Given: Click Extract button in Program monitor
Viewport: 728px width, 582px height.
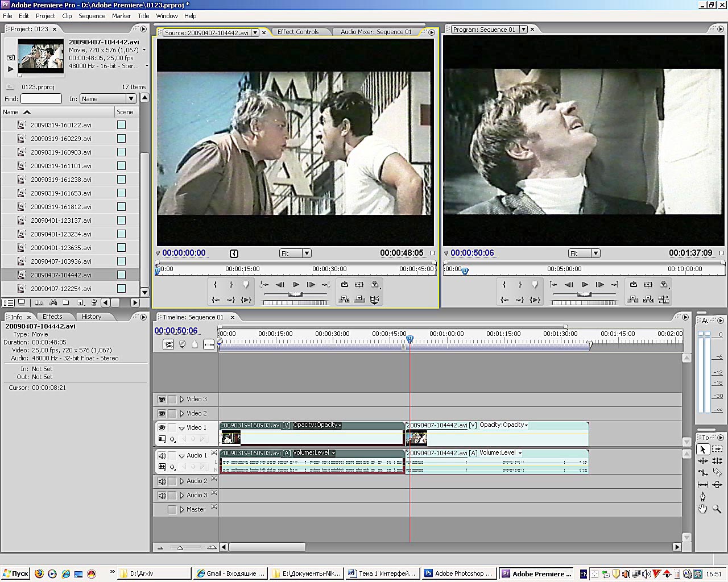Looking at the screenshot, I should (x=648, y=300).
